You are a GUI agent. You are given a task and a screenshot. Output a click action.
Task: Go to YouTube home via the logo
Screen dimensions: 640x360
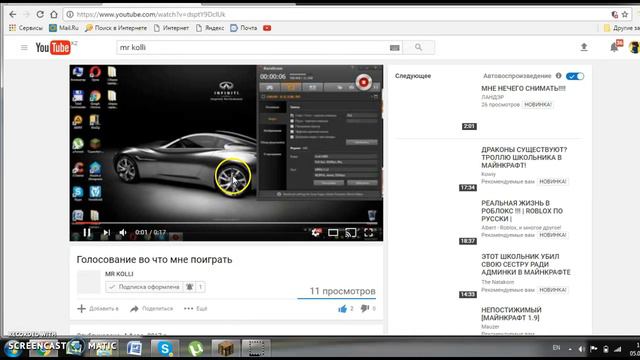point(53,48)
